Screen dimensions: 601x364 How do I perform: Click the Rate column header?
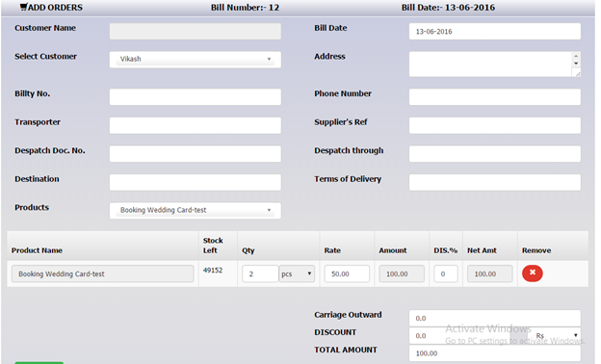click(x=332, y=250)
